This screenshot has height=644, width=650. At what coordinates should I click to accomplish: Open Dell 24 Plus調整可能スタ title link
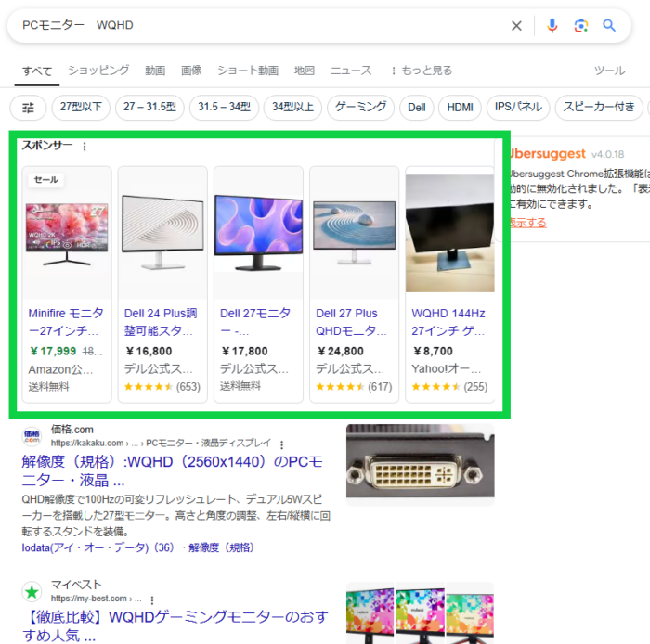pos(161,322)
